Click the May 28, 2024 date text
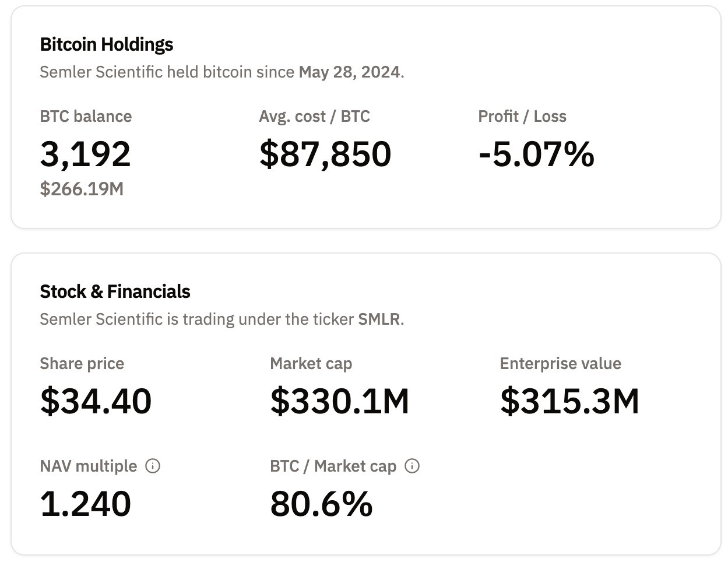Image resolution: width=728 pixels, height=569 pixels. tap(350, 72)
